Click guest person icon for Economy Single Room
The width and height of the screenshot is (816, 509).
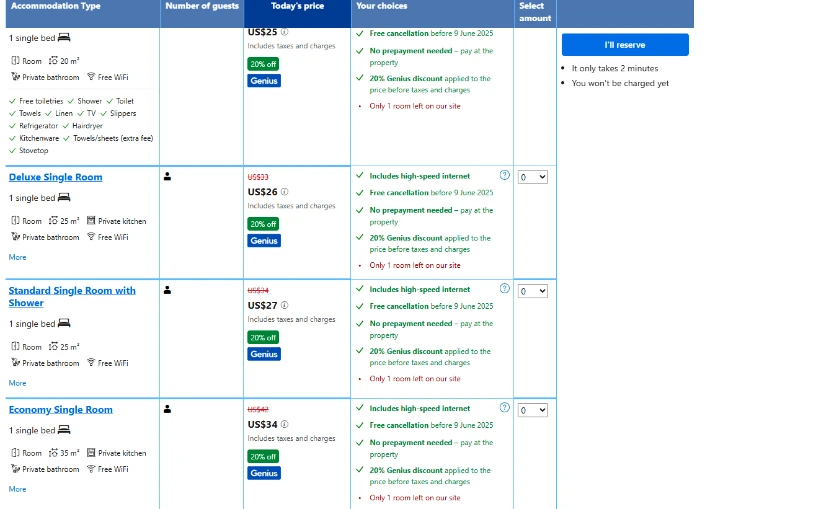point(167,409)
